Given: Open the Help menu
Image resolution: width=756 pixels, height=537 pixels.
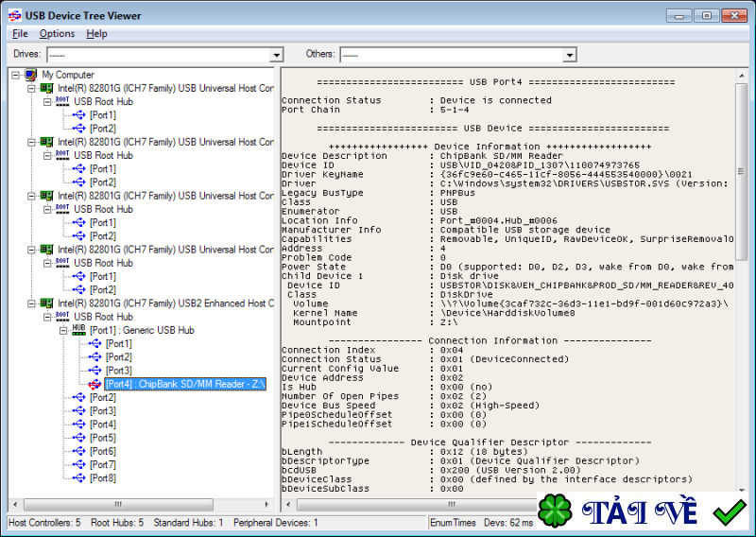Looking at the screenshot, I should (96, 34).
